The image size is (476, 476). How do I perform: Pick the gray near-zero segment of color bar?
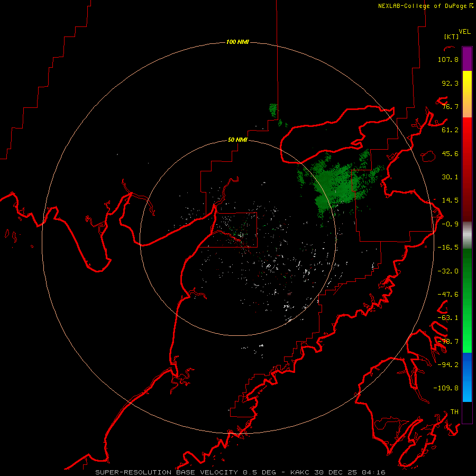tap(467, 235)
